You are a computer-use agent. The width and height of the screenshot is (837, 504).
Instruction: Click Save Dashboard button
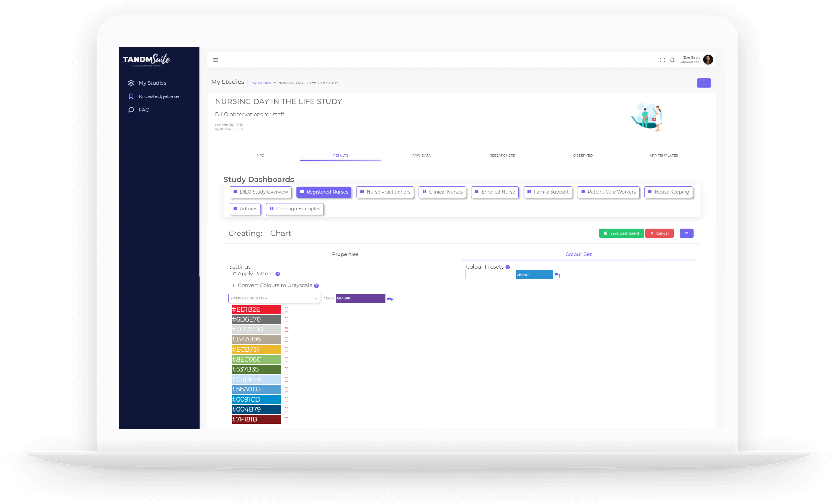point(621,233)
